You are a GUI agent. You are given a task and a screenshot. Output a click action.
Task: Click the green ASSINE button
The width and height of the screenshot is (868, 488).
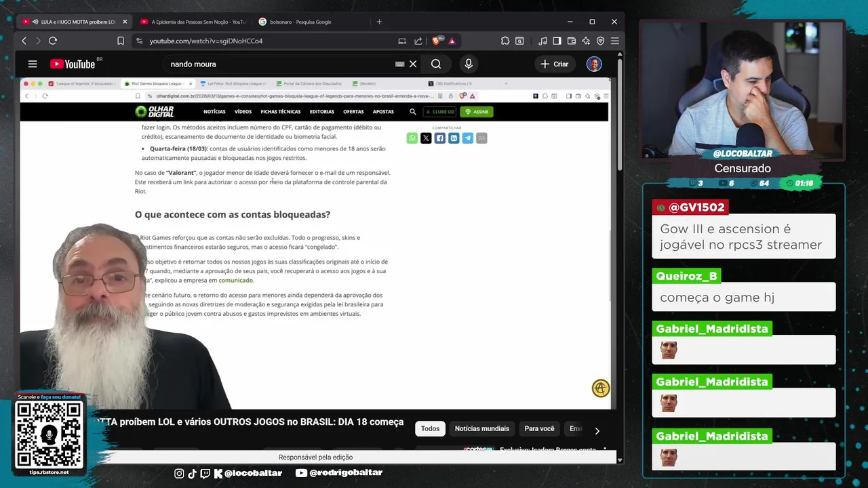tap(477, 112)
